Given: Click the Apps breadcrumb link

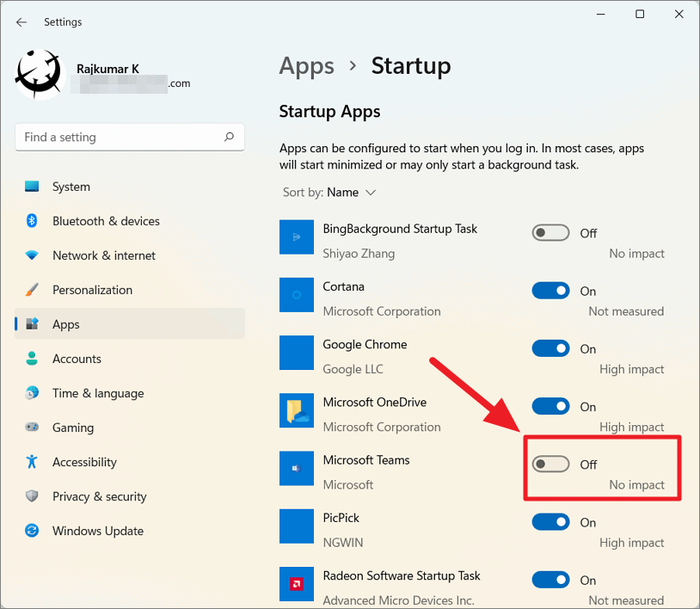Looking at the screenshot, I should 306,65.
